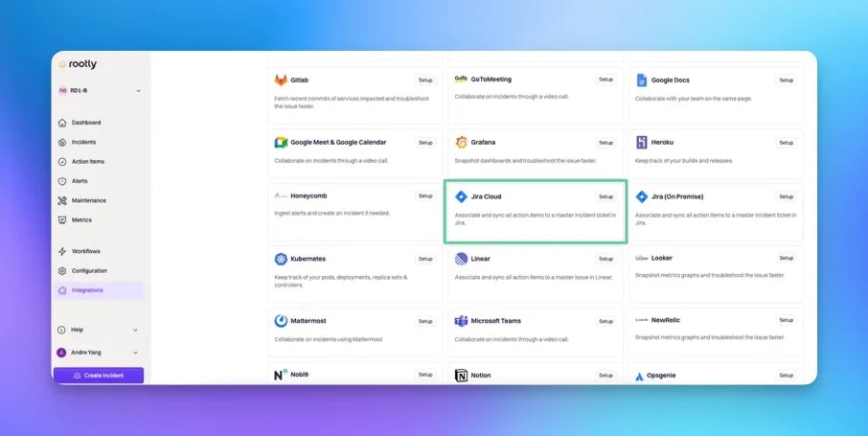868x436 pixels.
Task: Open Configuration in the sidebar
Action: (x=89, y=270)
